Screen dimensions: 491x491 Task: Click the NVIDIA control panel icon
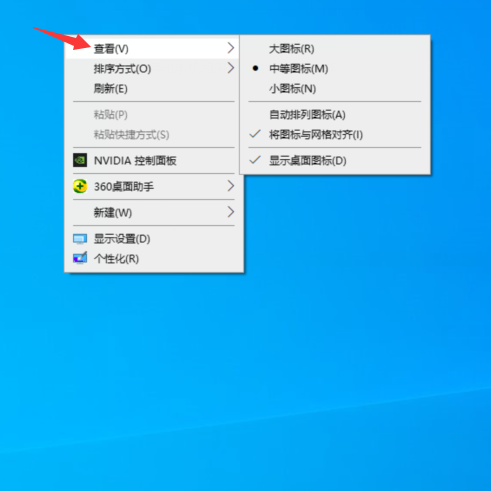(x=80, y=160)
